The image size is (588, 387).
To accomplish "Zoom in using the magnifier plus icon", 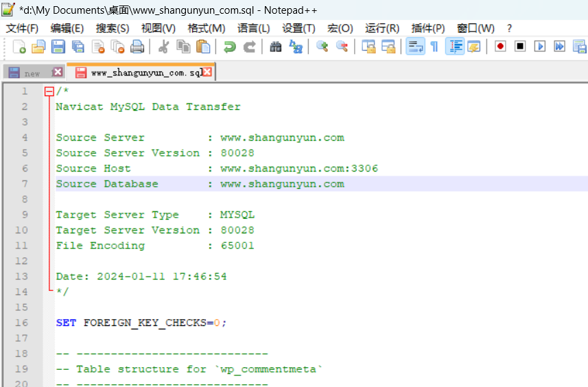I will (x=322, y=47).
